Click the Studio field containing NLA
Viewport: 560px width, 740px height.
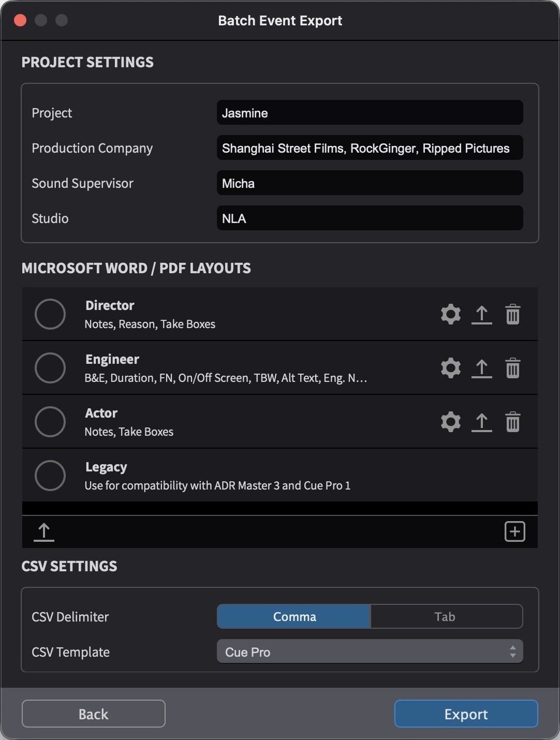(x=370, y=218)
